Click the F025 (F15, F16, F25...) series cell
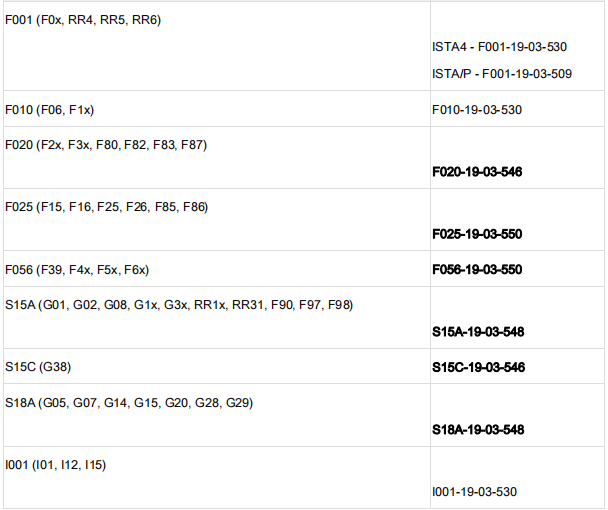Viewport: 608px width, 510px height. 106,207
